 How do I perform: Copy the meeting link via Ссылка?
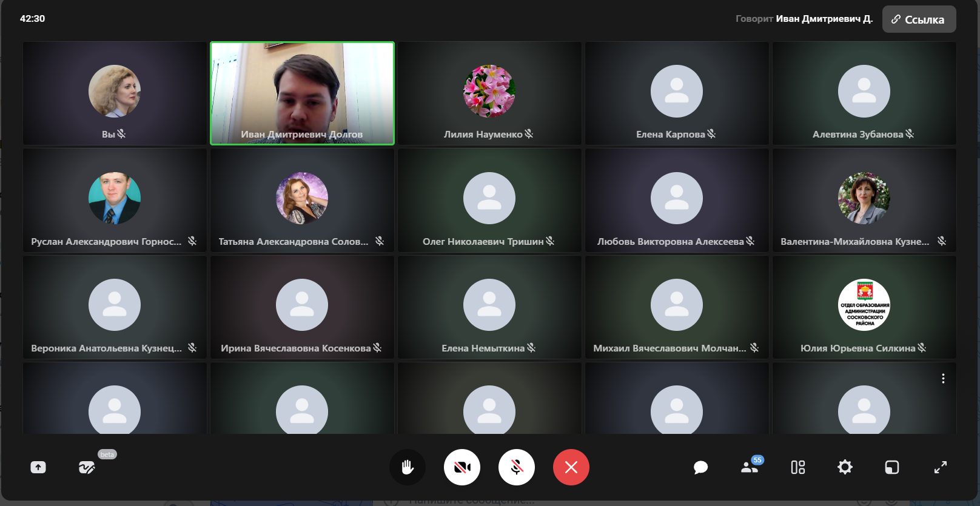point(919,19)
